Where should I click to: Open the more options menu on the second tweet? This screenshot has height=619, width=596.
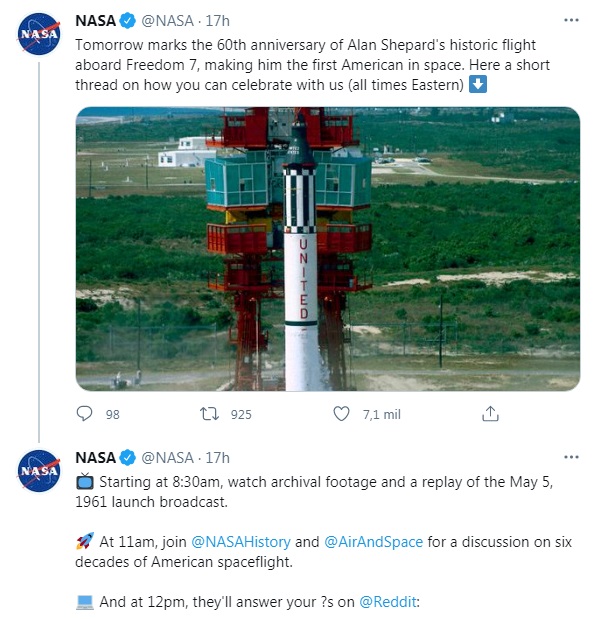click(x=571, y=457)
